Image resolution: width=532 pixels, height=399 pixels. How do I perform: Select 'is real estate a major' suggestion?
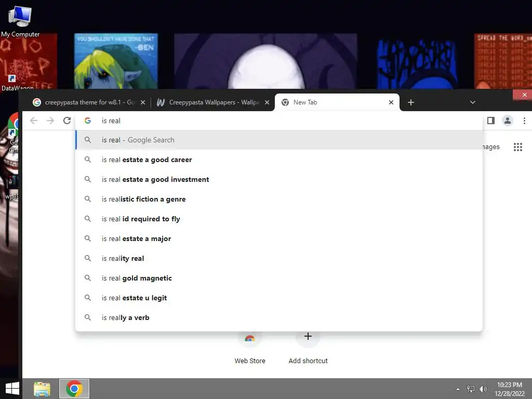click(279, 238)
